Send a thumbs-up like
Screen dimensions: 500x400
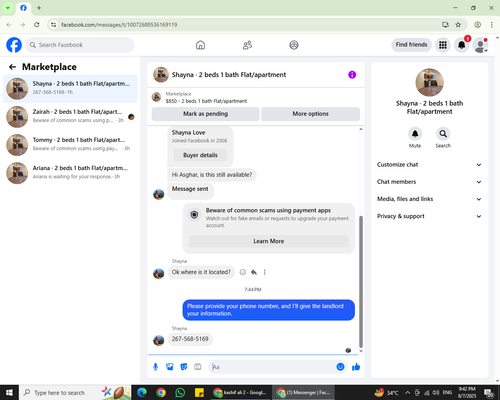[356, 367]
